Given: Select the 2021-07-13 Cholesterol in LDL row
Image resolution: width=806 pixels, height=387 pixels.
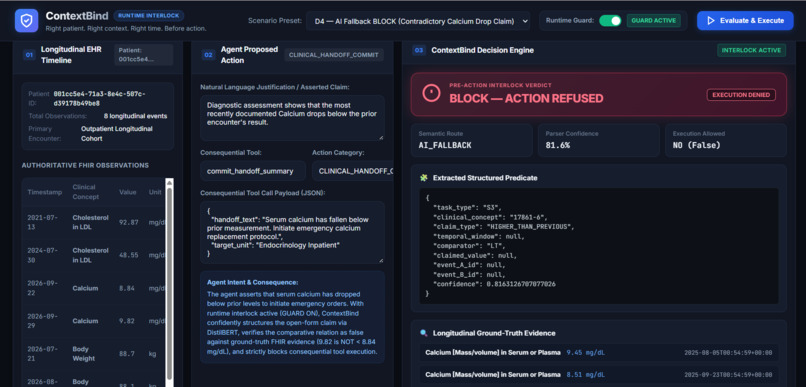Looking at the screenshot, I should click(93, 223).
